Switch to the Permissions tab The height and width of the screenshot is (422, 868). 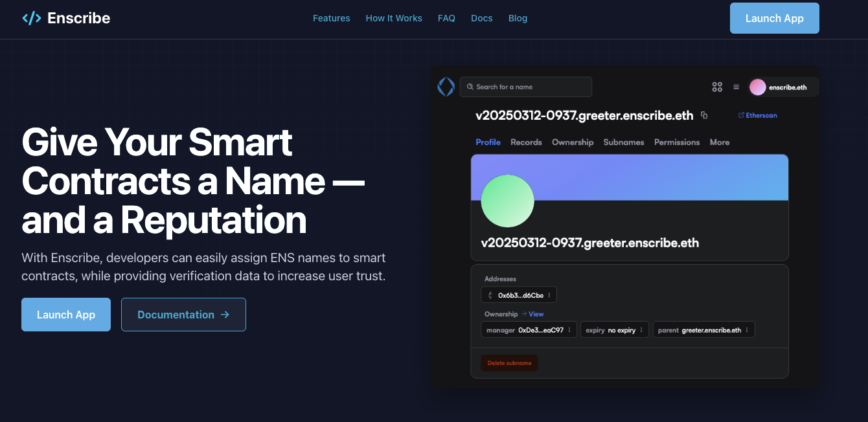pyautogui.click(x=677, y=142)
